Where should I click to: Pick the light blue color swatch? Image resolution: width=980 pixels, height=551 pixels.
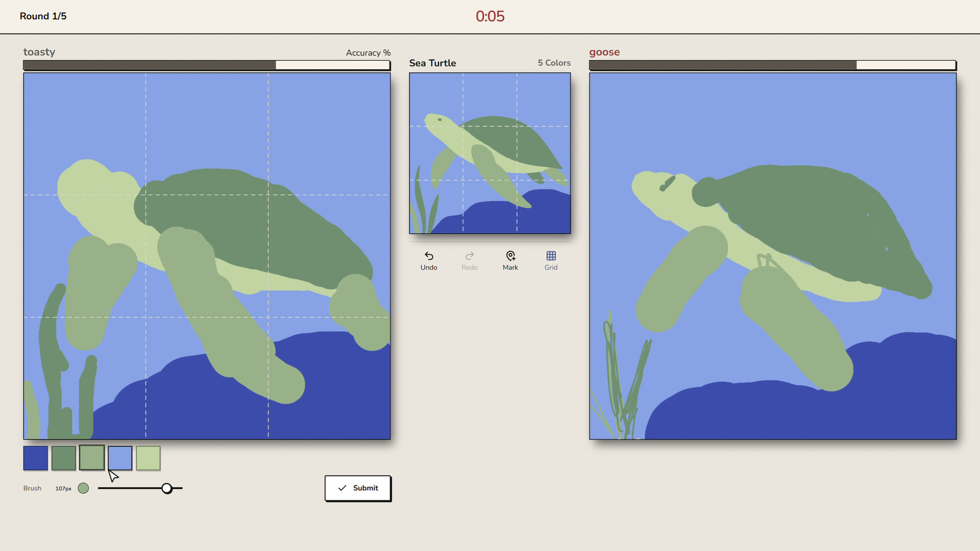pos(120,458)
